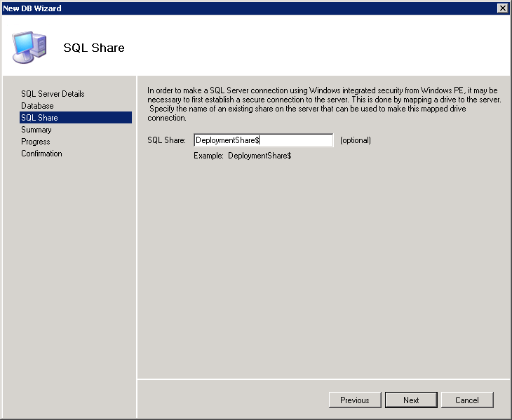The width and height of the screenshot is (512, 420).
Task: Click the Windows PE description paragraph
Action: coord(323,104)
